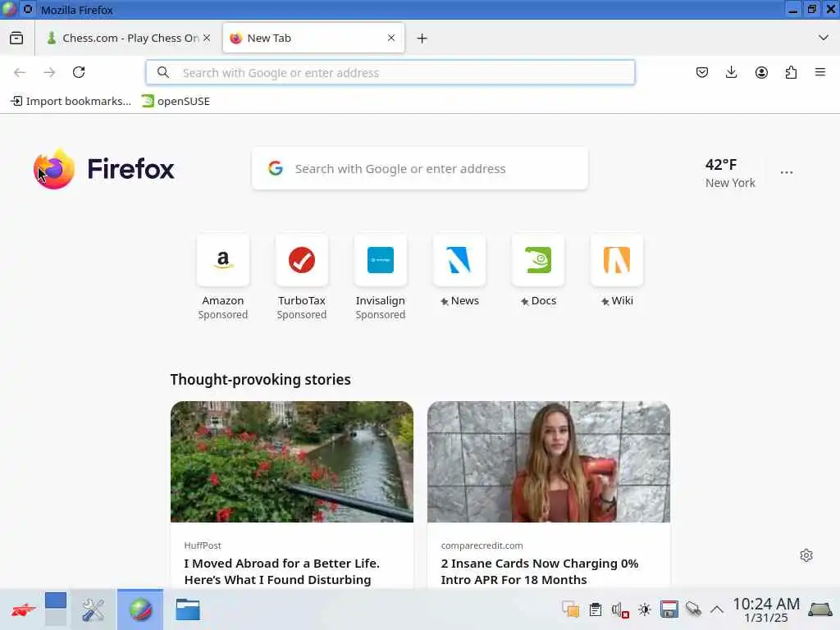
Task: Open the Extensions panel
Action: tap(791, 72)
